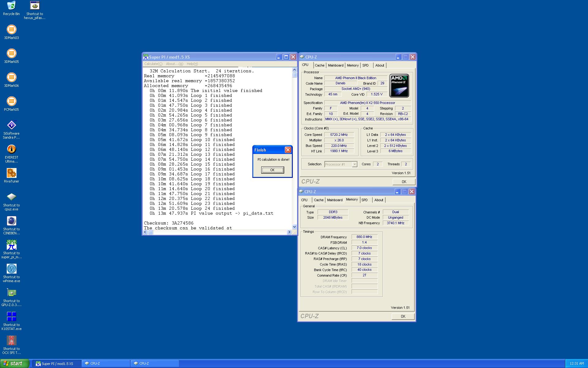This screenshot has height=368, width=588.
Task: Switch to Memory tab in upper CPU-Z
Action: tap(352, 65)
